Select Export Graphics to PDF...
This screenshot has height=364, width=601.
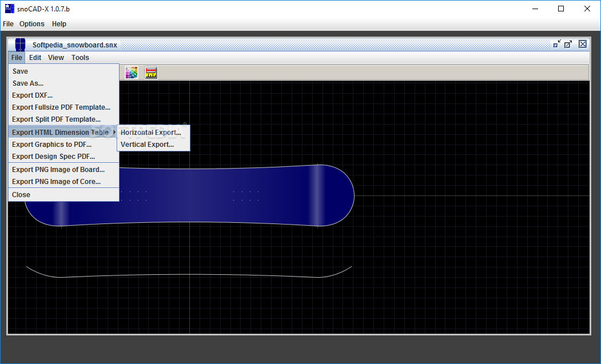(63, 145)
